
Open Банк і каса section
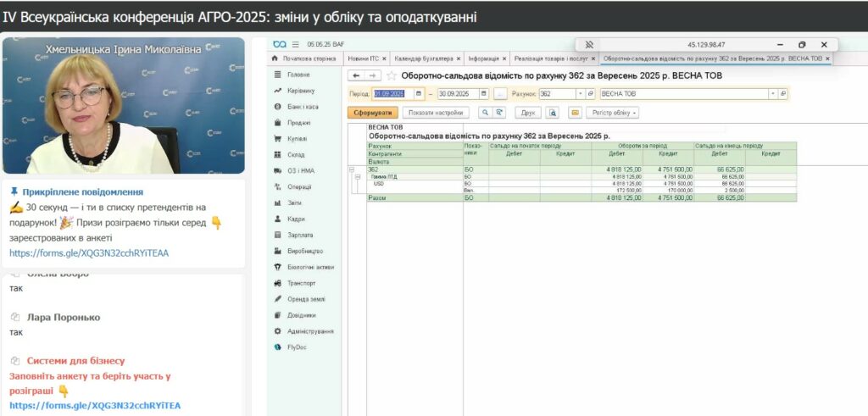[x=302, y=107]
